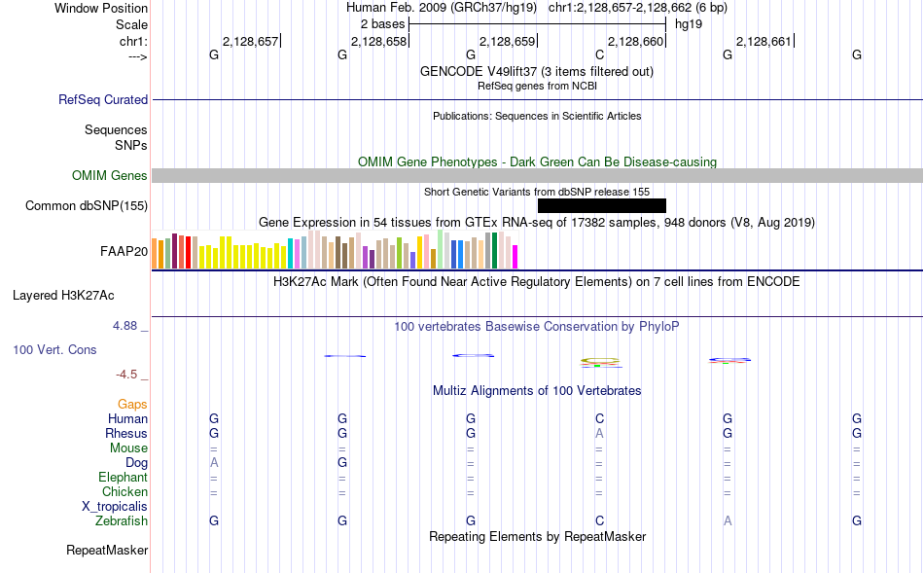Click the chr1:2,128,657-2,128,662 position text
The image size is (924, 573).
(638, 8)
